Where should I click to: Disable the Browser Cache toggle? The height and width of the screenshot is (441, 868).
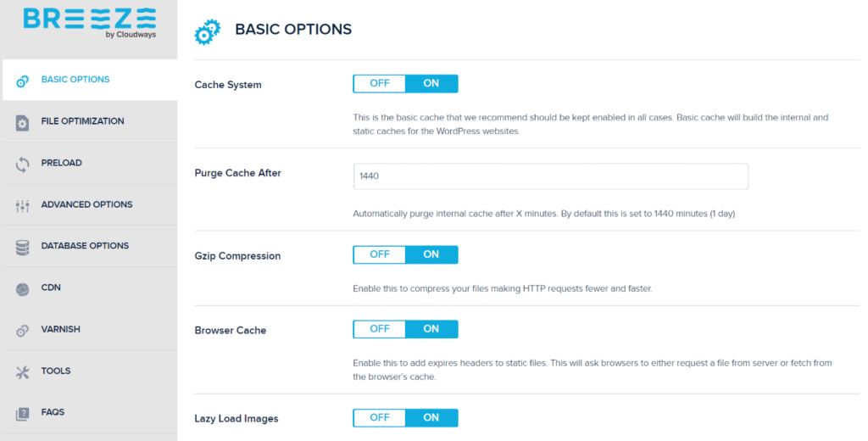pos(379,329)
